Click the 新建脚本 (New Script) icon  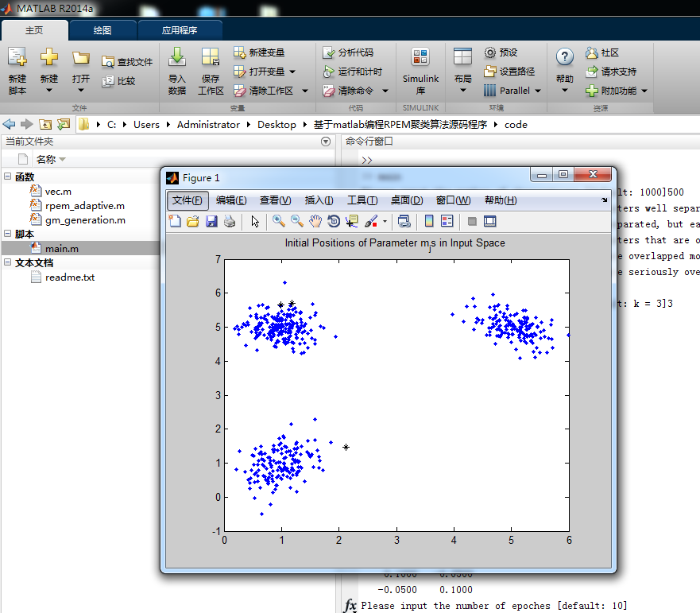point(17,57)
